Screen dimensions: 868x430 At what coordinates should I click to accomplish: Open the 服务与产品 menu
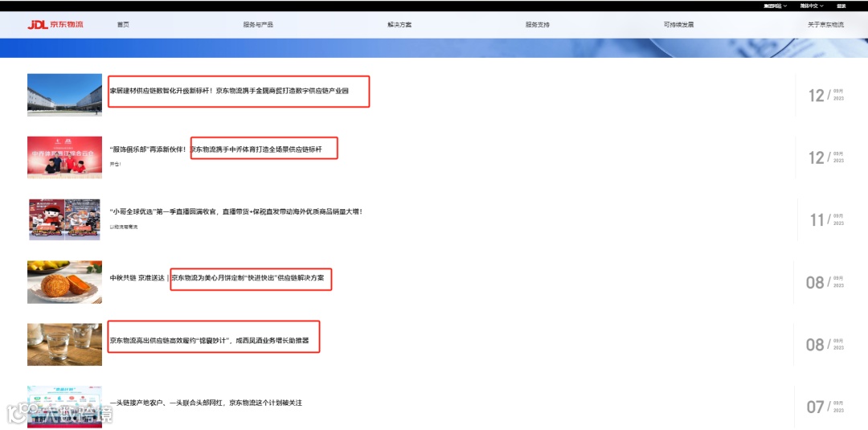[x=258, y=25]
